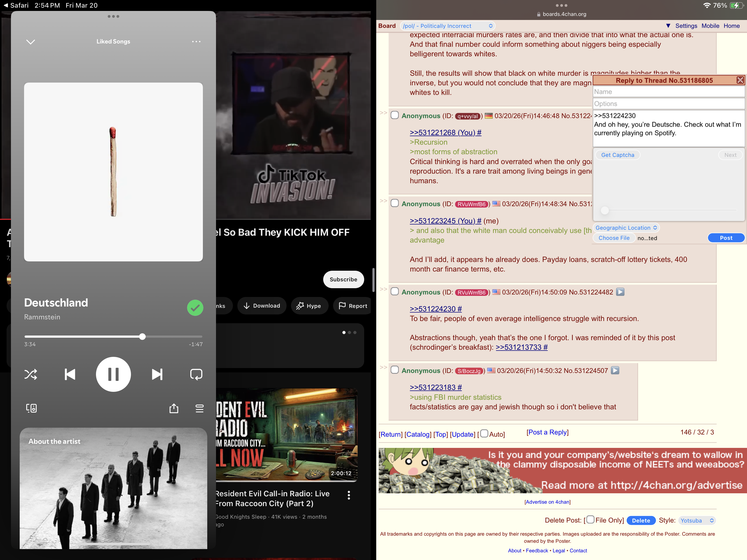
Task: Toggle repeat mode icon
Action: tap(196, 374)
